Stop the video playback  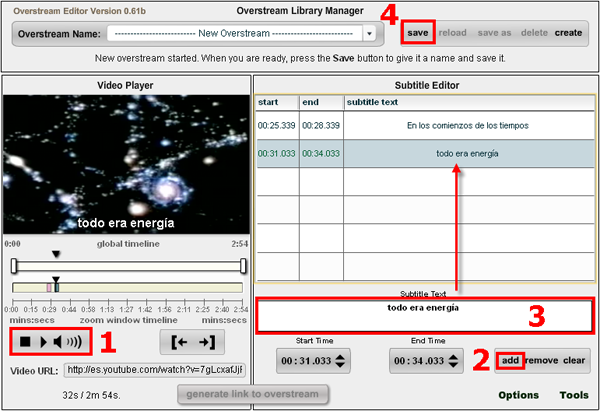click(24, 342)
